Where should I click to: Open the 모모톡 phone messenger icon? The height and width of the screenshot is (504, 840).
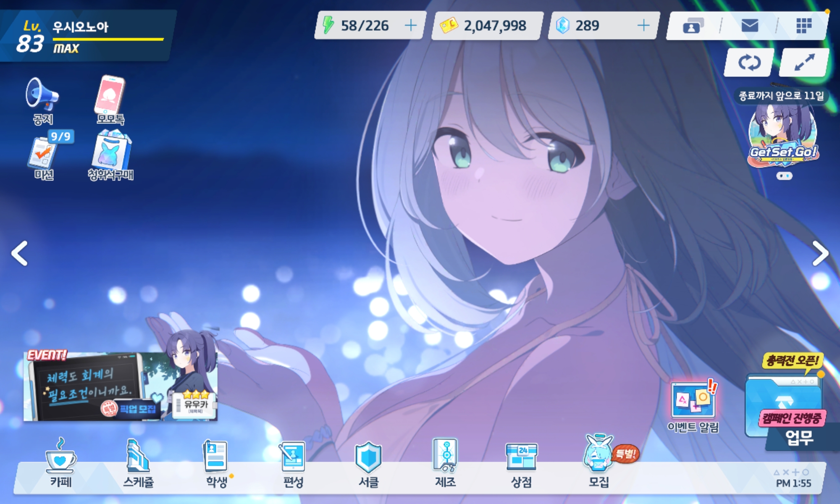110,99
